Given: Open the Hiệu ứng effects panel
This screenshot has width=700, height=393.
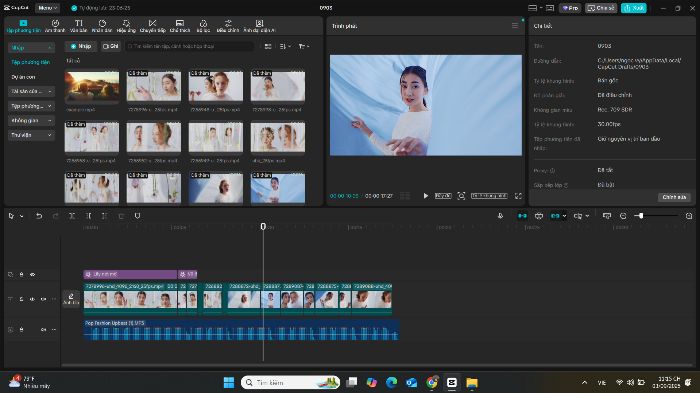Looking at the screenshot, I should 126,26.
